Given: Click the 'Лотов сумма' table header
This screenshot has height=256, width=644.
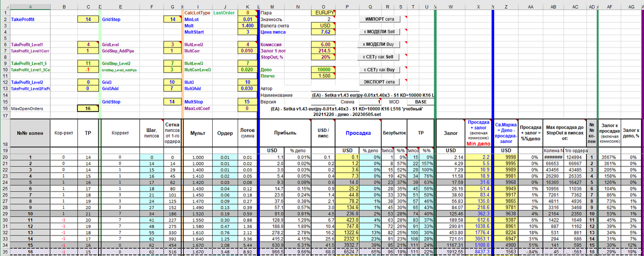Looking at the screenshot, I should tap(247, 133).
